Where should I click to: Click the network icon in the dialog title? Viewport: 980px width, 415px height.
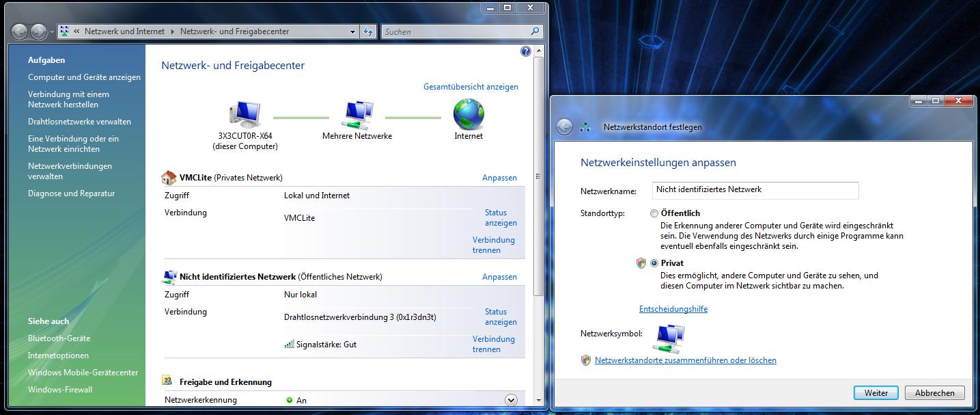point(585,127)
